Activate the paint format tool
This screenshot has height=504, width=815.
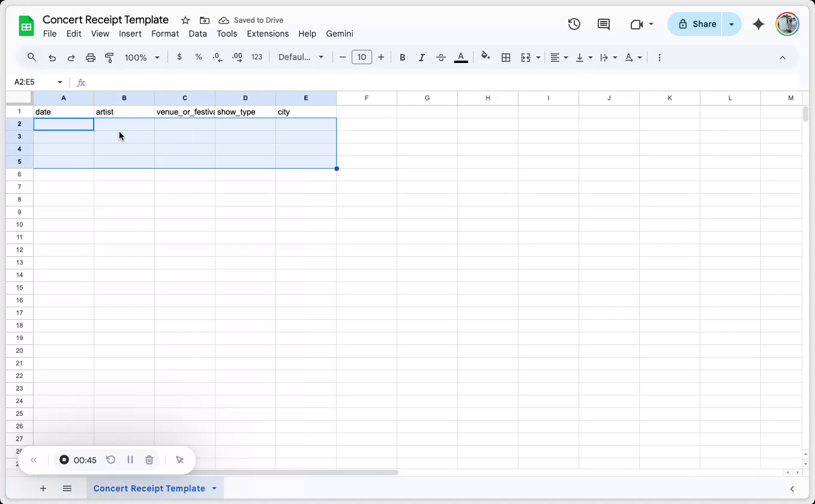109,58
